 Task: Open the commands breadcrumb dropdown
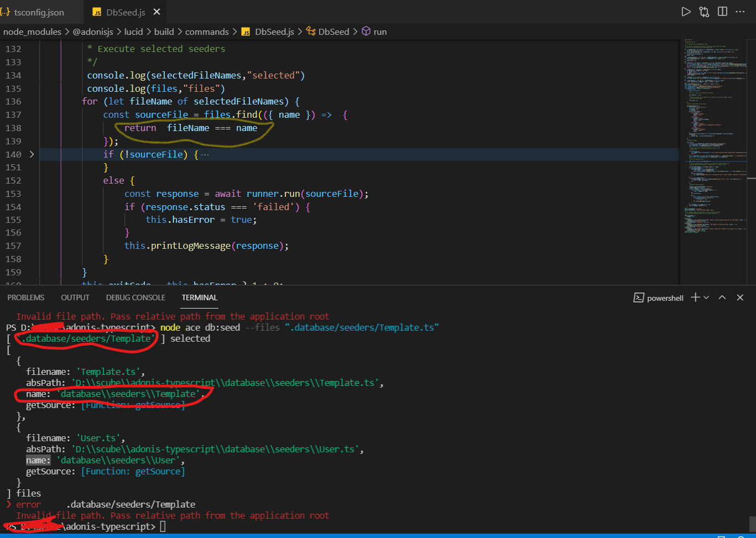pyautogui.click(x=207, y=32)
